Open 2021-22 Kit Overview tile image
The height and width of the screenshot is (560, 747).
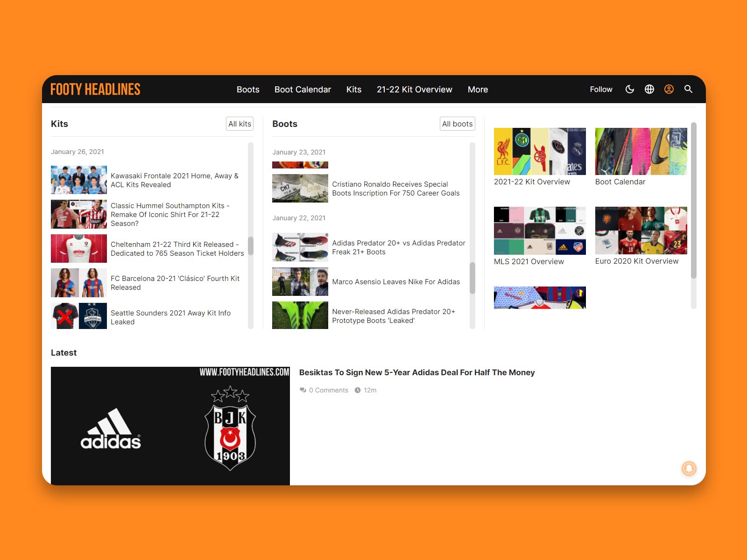pos(540,151)
